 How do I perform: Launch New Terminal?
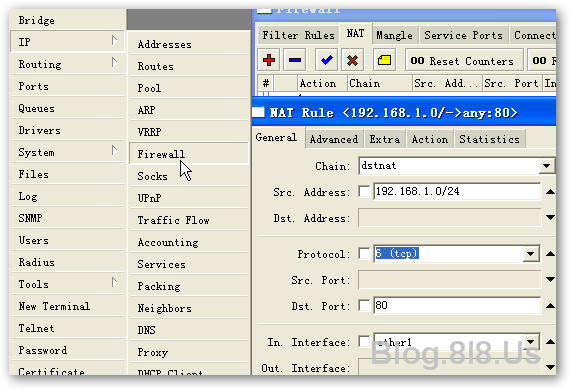tap(68, 306)
